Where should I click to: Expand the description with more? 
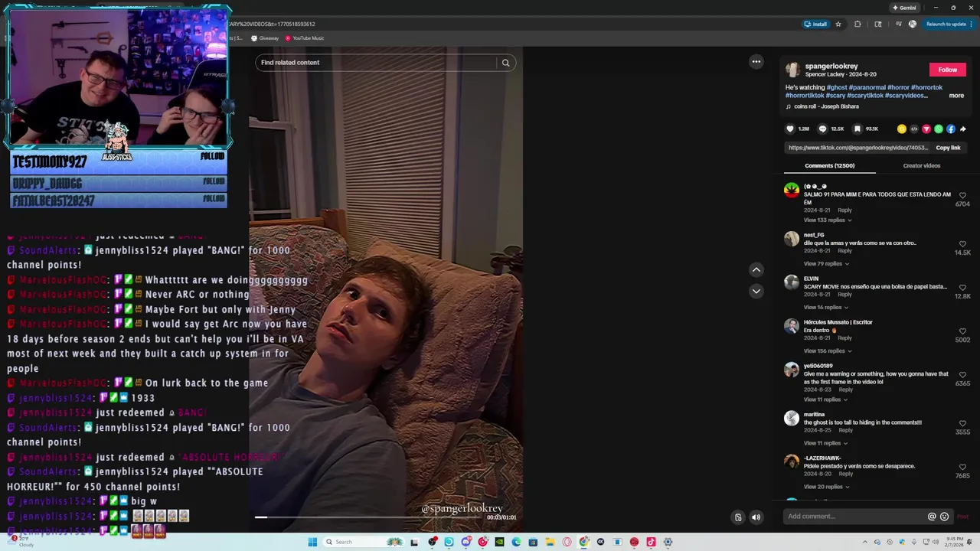pyautogui.click(x=956, y=96)
